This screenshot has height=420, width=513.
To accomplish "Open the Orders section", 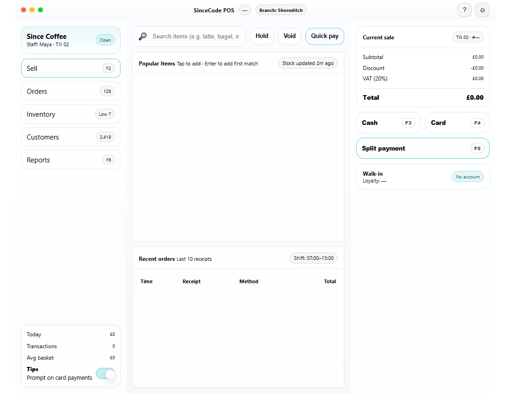I will [x=71, y=92].
